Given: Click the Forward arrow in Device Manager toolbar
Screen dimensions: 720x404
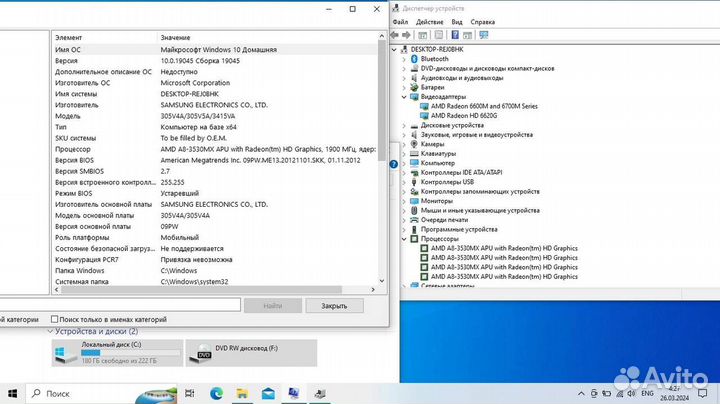Looking at the screenshot, I should click(x=406, y=35).
